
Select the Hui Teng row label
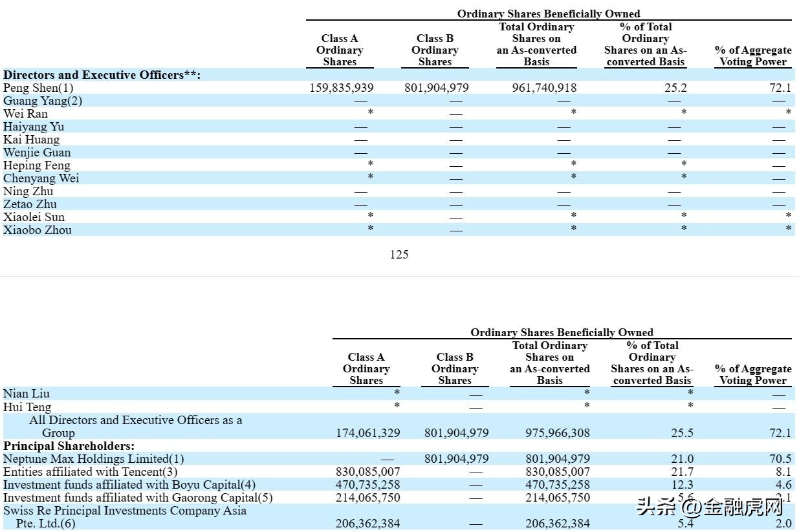pos(27,407)
